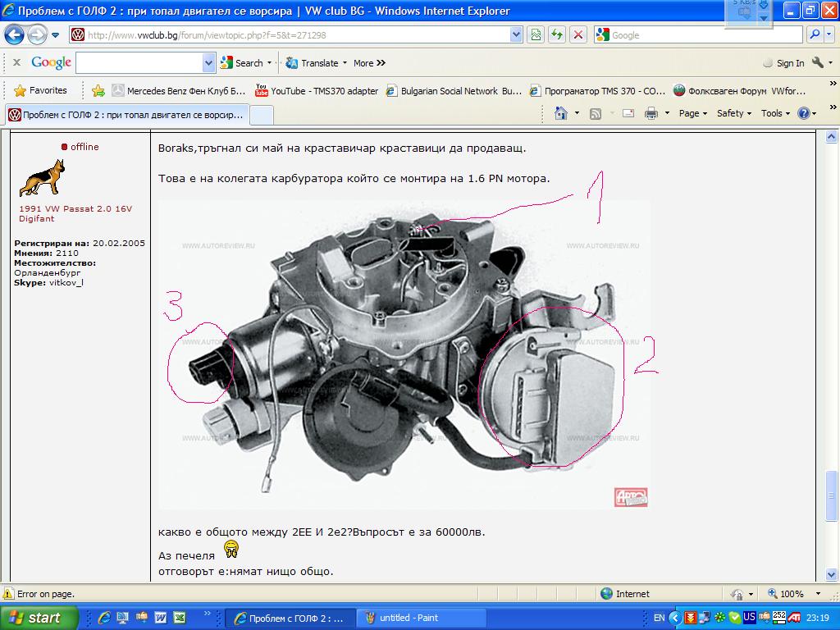The image size is (840, 630).
Task: Launch Word from the quick launch bar
Action: [x=162, y=618]
